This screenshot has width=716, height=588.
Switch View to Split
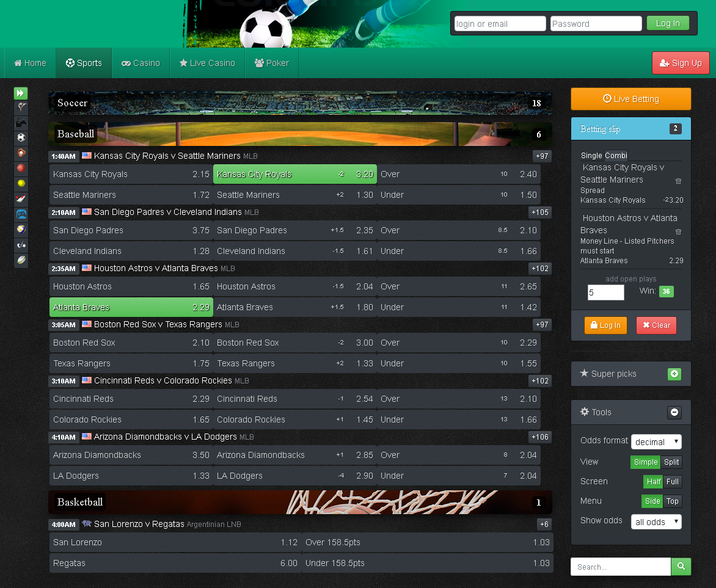tap(671, 462)
